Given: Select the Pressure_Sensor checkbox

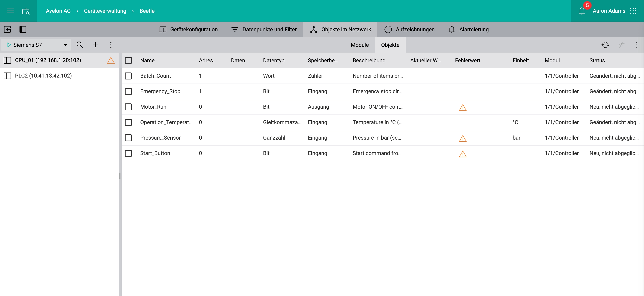Looking at the screenshot, I should [128, 138].
